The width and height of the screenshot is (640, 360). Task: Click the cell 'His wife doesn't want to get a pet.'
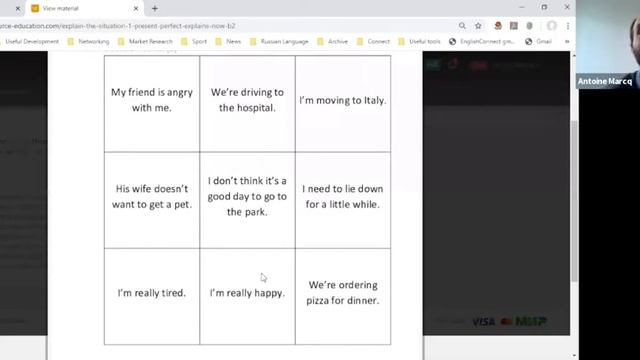[152, 200]
